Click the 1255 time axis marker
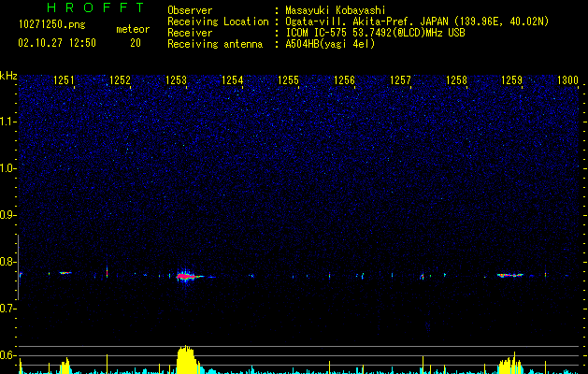The height and width of the screenshot is (374, 588). 288,80
